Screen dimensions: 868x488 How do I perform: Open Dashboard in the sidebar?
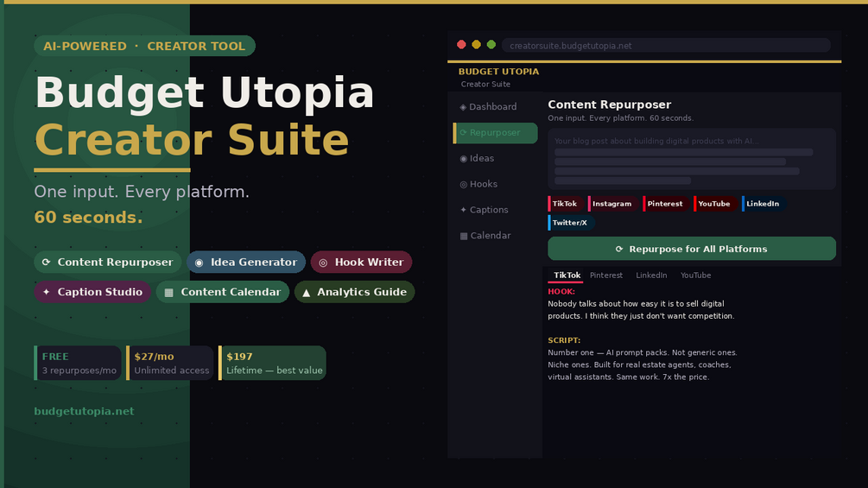pyautogui.click(x=496, y=107)
